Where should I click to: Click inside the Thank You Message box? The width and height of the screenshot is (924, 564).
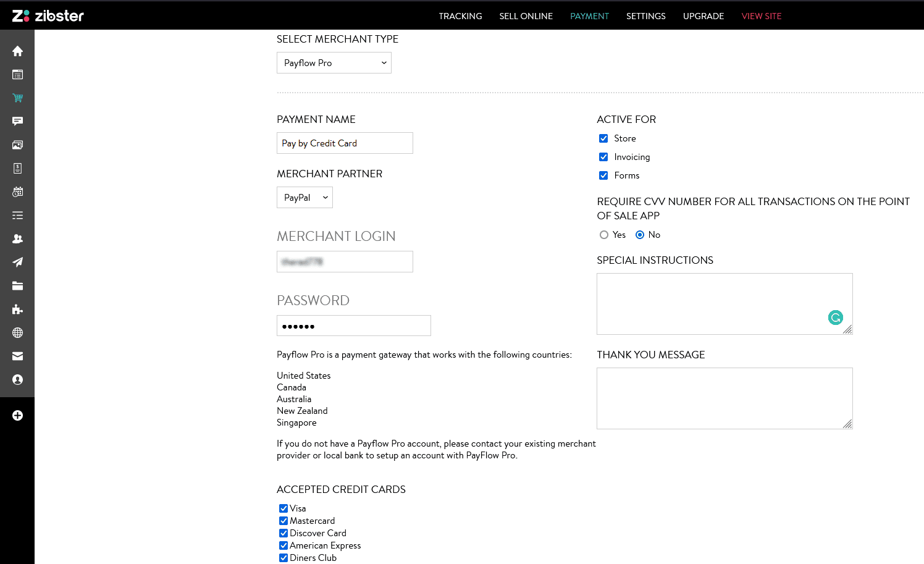tap(724, 398)
